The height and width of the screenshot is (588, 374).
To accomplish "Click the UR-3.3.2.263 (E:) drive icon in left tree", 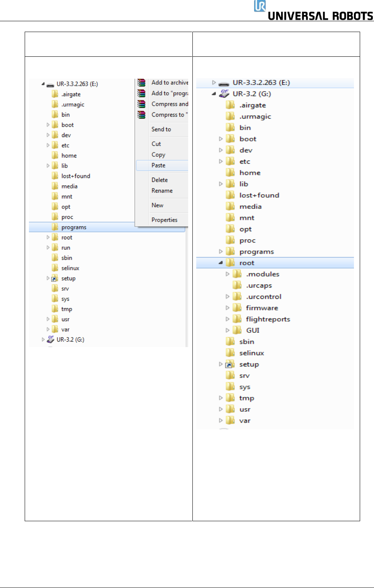I will click(50, 85).
